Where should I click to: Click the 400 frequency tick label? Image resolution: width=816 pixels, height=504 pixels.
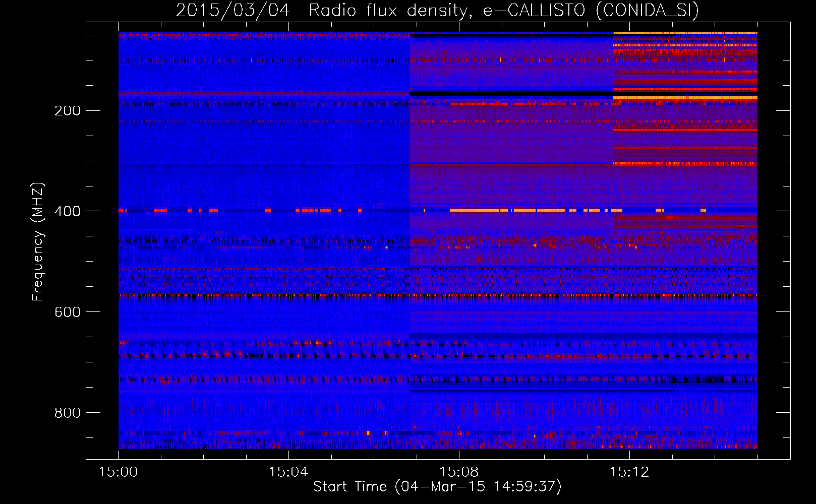68,211
